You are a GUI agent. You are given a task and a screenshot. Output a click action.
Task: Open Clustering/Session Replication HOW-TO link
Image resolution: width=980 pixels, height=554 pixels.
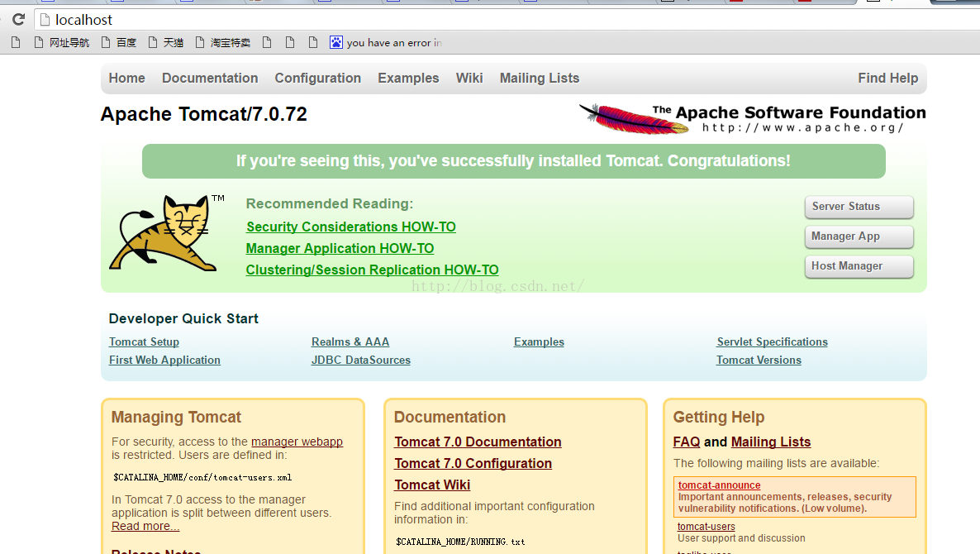pos(373,270)
